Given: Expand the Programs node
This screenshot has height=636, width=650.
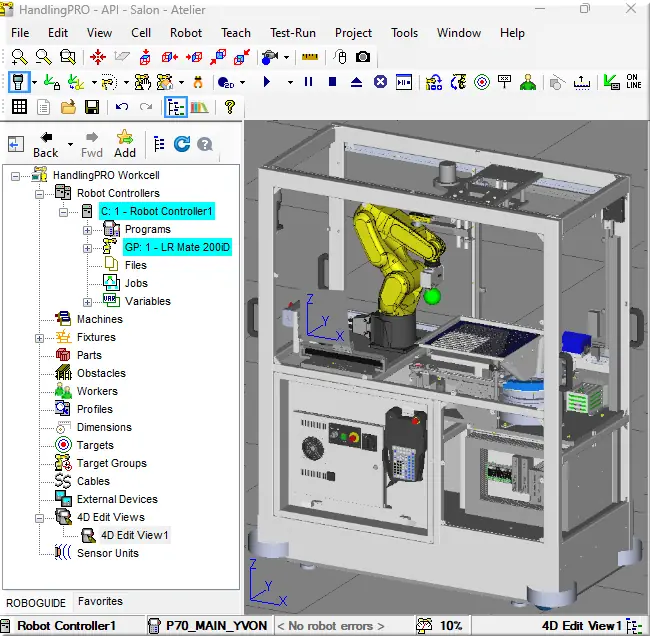Looking at the screenshot, I should click(x=87, y=230).
